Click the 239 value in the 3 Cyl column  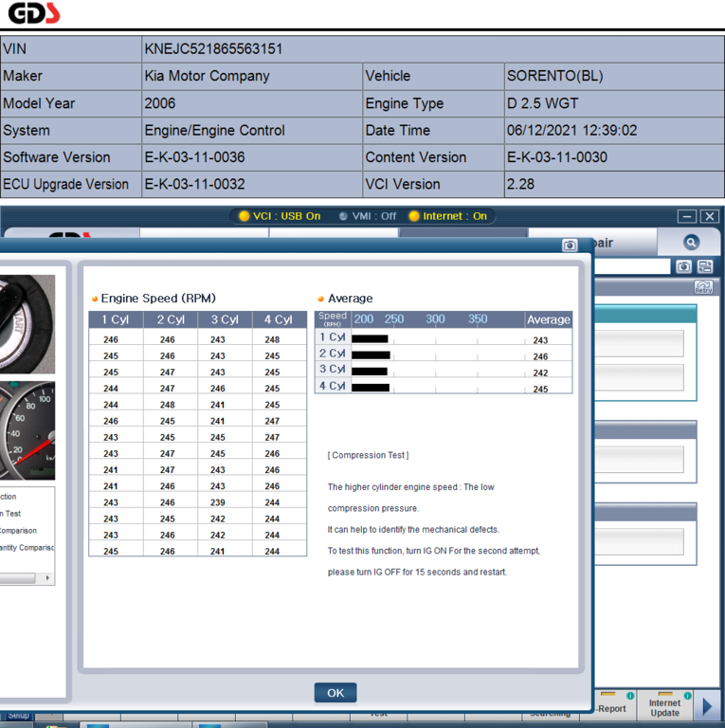point(217,502)
